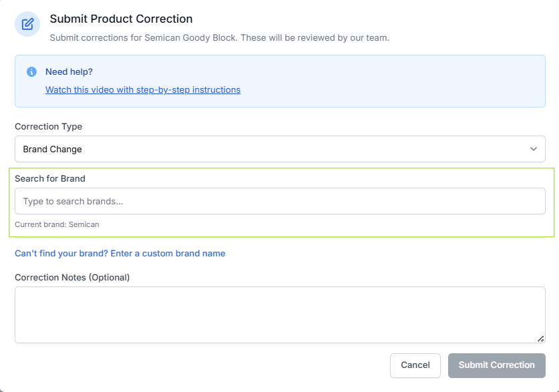Click the Correction Notes resize handle
559x392 pixels.
point(540,339)
